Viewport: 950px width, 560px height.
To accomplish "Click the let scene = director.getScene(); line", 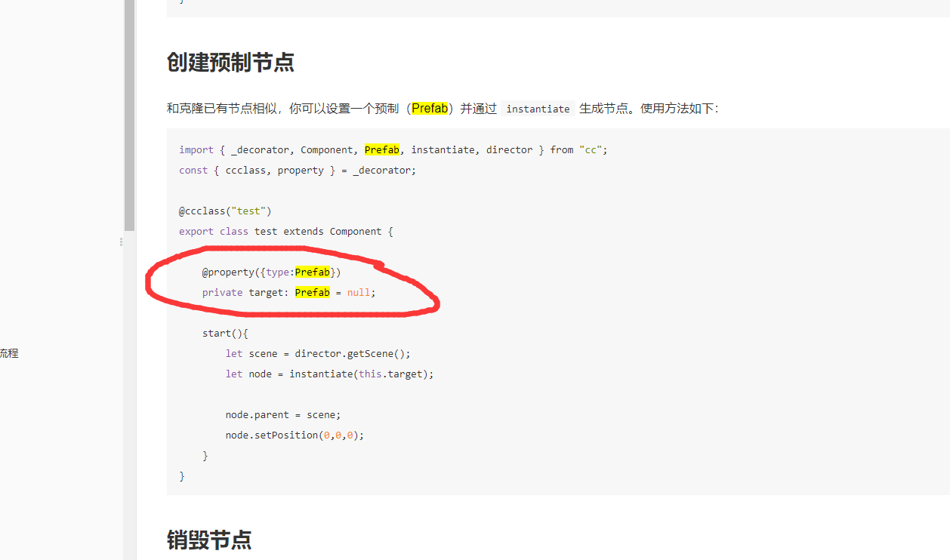I will (318, 353).
